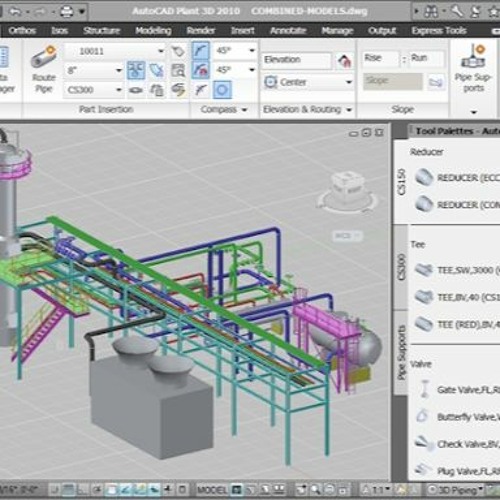Viewport: 500px width, 500px height.
Task: Open the line number 10011 dropdown
Action: point(161,51)
